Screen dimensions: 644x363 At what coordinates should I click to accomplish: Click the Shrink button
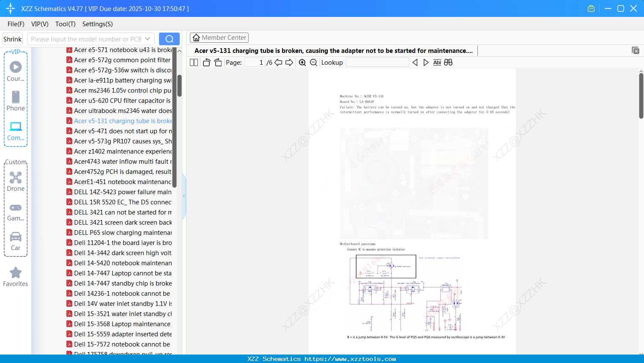point(13,39)
